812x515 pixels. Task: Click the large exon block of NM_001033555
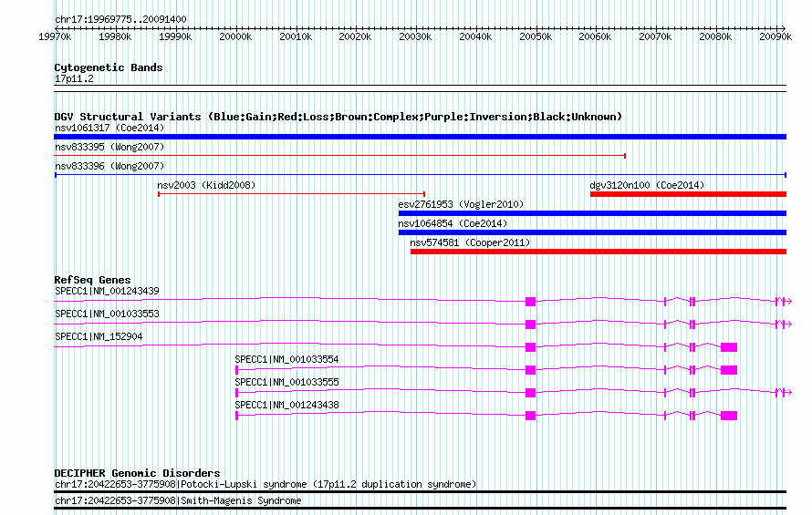[x=530, y=393]
